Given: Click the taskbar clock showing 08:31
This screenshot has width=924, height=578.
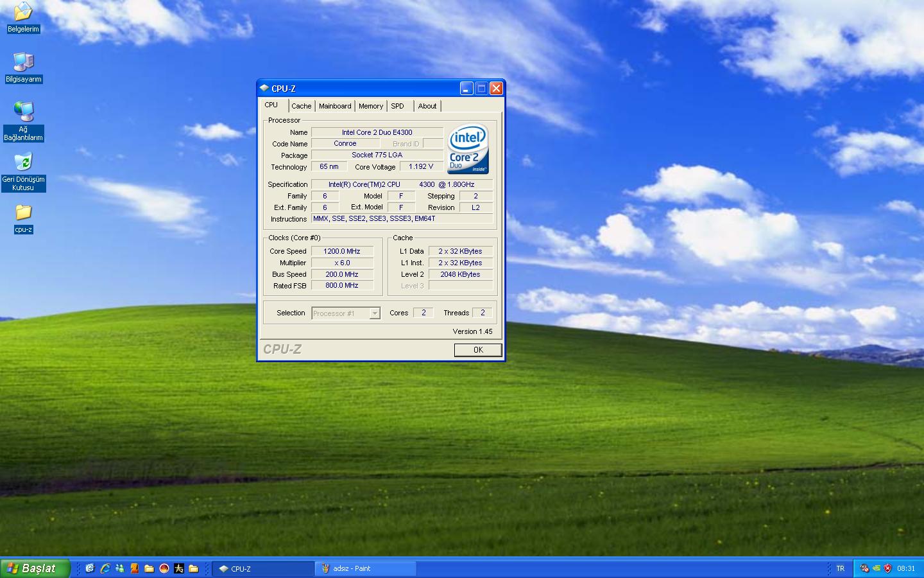Looking at the screenshot, I should tap(906, 568).
